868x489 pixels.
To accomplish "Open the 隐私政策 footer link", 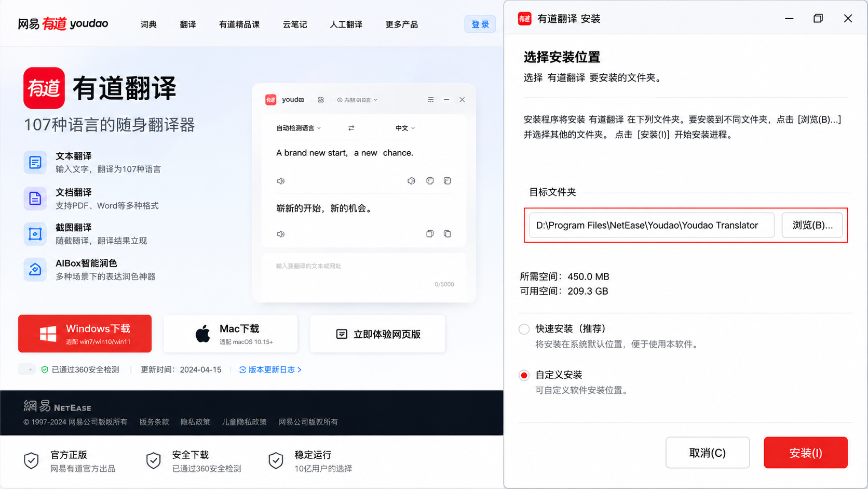I will [x=195, y=422].
